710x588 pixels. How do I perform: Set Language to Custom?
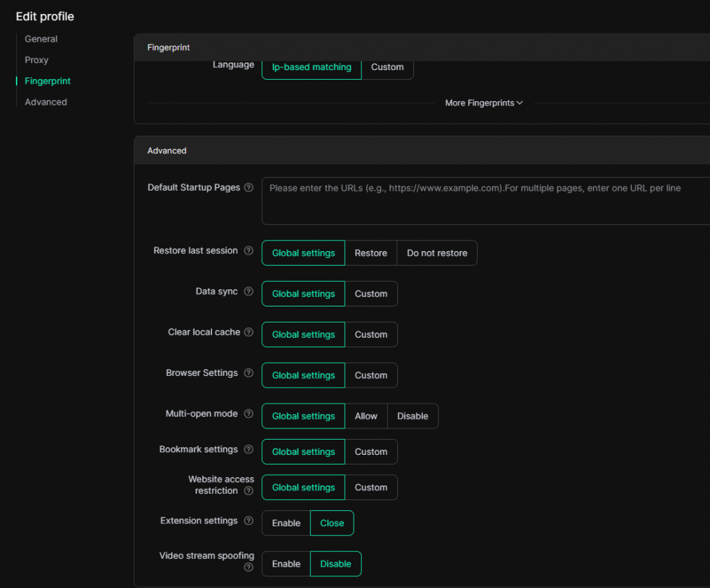(x=387, y=67)
